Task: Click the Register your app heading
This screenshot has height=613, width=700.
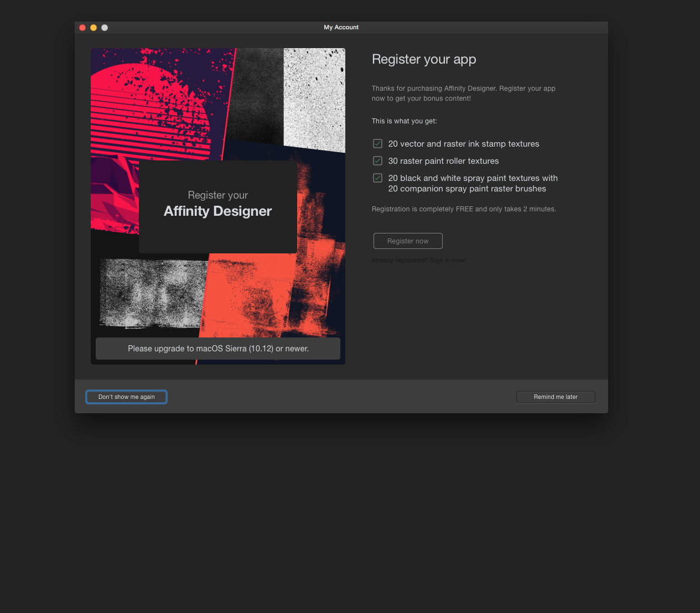Action: pyautogui.click(x=424, y=59)
